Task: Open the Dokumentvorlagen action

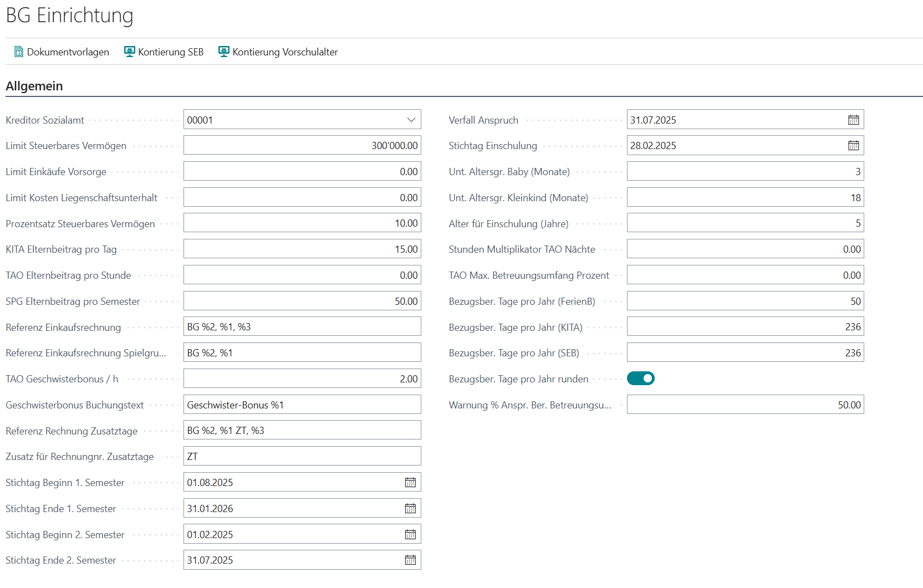Action: [x=68, y=52]
